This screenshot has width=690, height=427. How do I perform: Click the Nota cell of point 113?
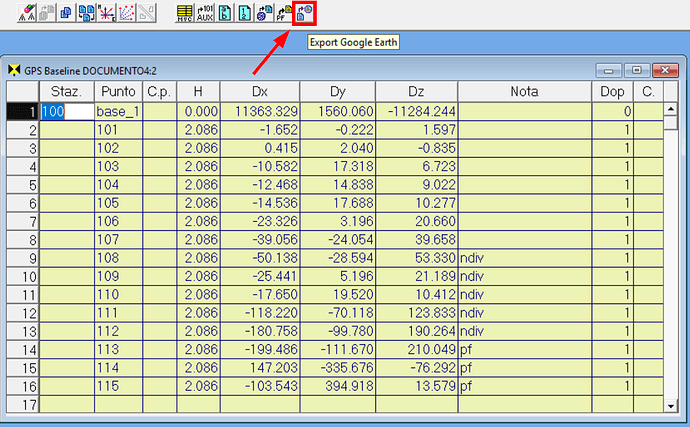524,348
